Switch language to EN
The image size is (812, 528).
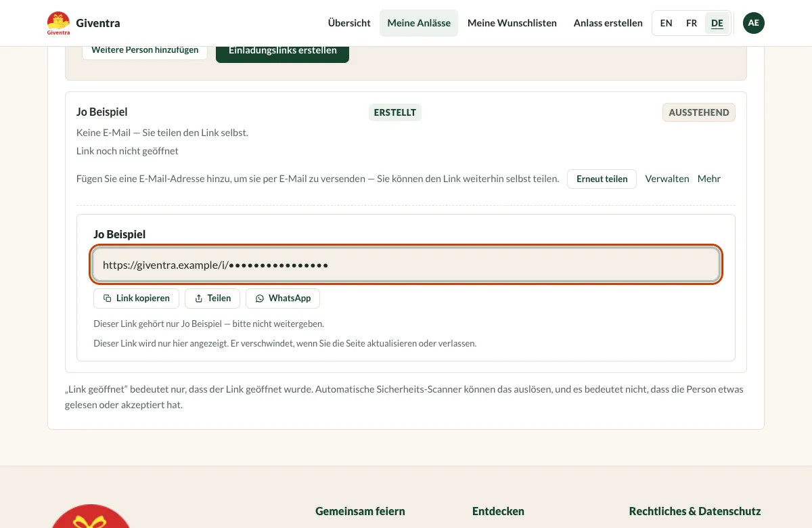[x=666, y=23]
